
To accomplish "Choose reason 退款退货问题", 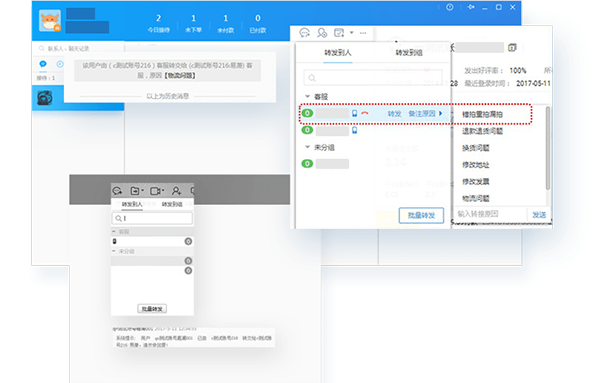I will click(482, 131).
